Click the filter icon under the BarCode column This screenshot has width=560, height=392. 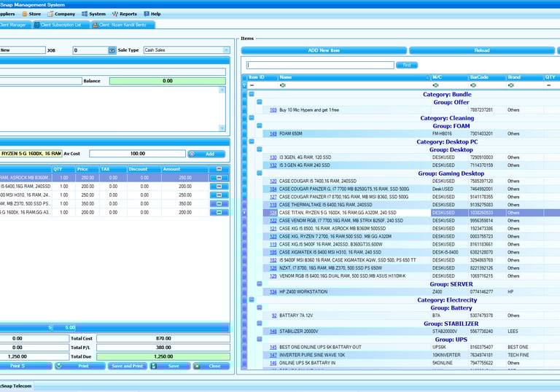(x=473, y=85)
